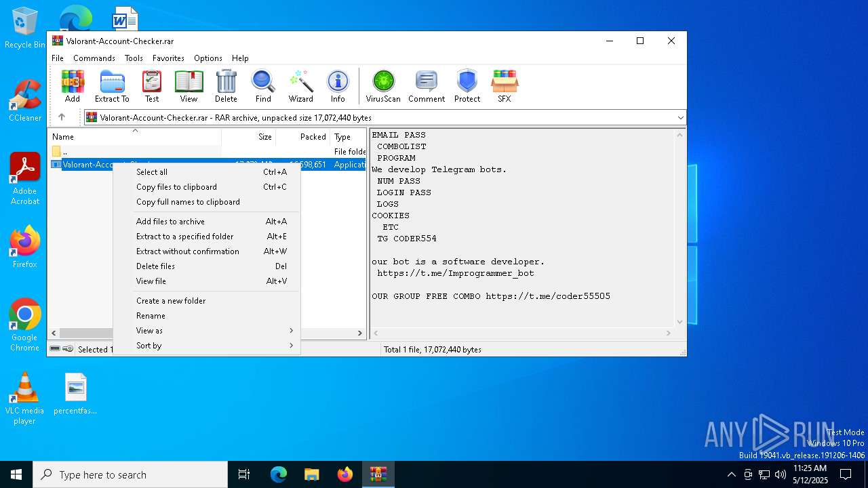The height and width of the screenshot is (488, 868).
Task: Launch the Wizard wand tool
Action: (x=301, y=86)
